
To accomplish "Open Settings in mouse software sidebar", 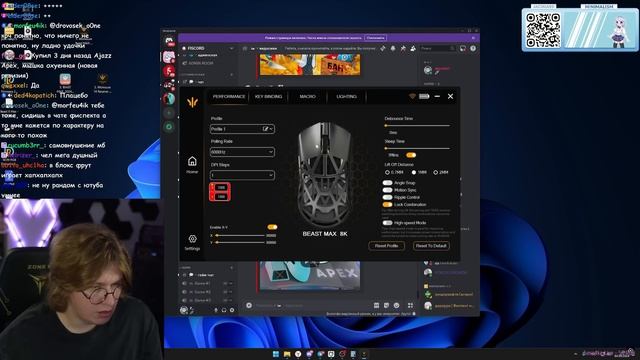I will (192, 242).
